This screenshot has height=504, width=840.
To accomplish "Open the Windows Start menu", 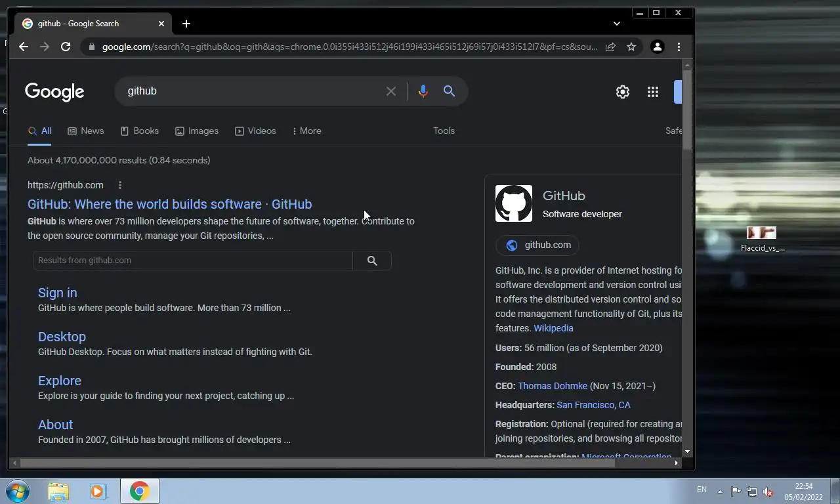I will point(18,491).
